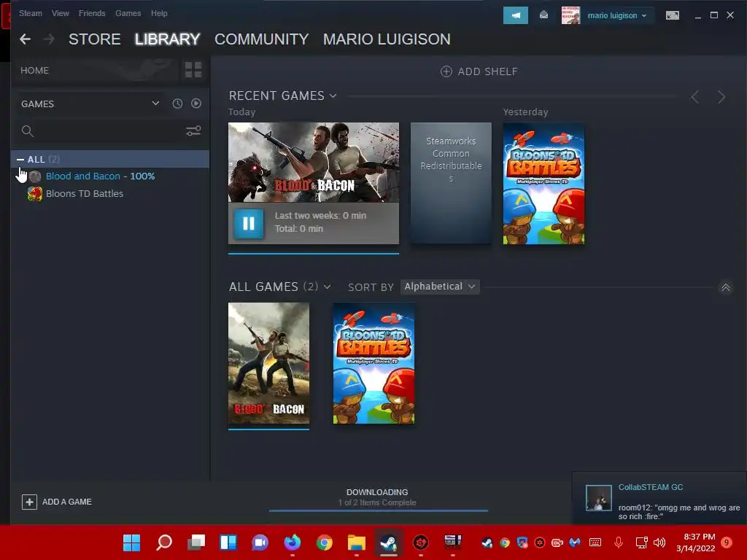Open the volume control in system tray

point(659,542)
